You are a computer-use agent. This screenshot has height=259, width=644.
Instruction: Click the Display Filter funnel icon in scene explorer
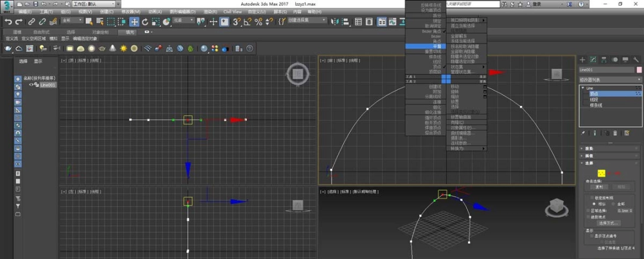pos(18,206)
